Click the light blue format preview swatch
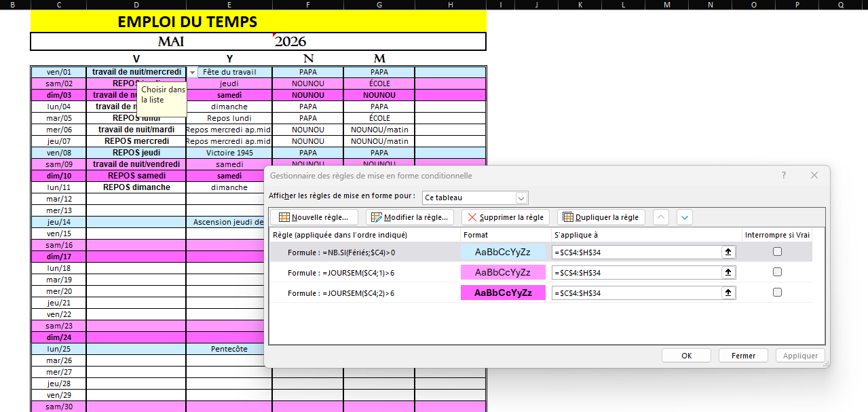This screenshot has width=868, height=412. click(x=503, y=252)
